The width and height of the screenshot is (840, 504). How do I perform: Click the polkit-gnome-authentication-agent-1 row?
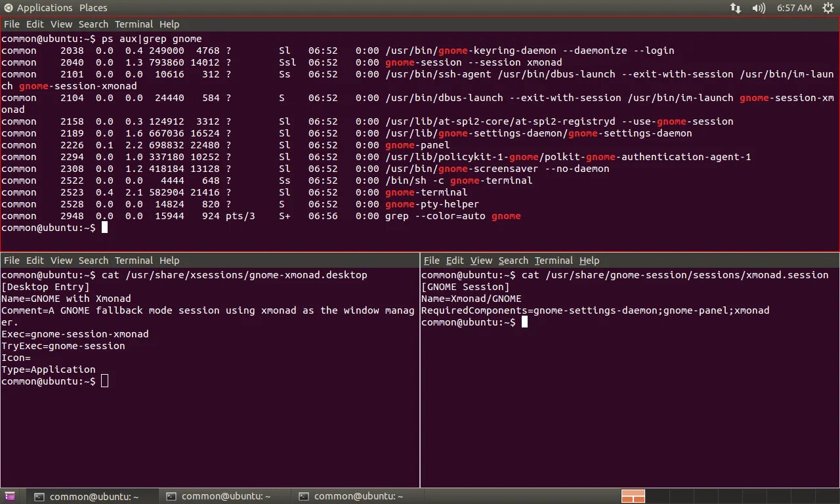click(376, 157)
